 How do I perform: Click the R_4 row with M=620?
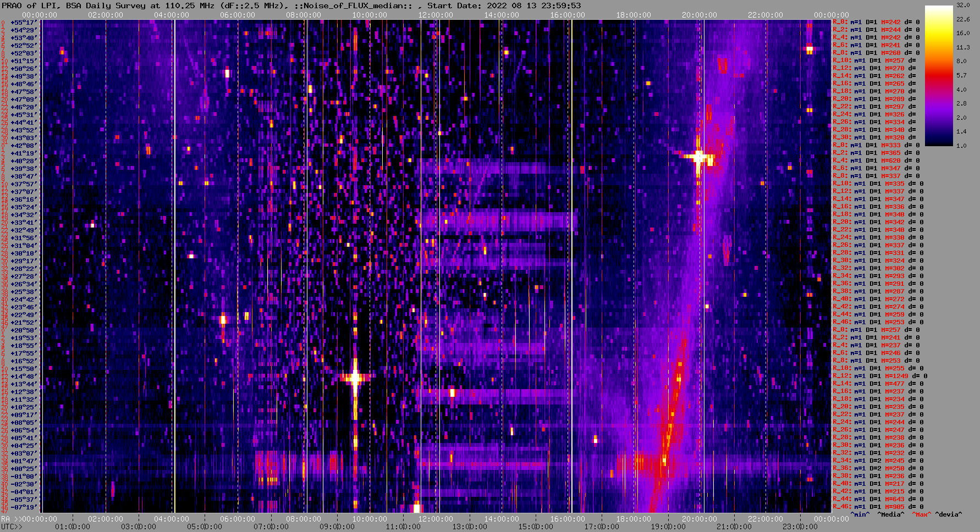click(x=877, y=160)
